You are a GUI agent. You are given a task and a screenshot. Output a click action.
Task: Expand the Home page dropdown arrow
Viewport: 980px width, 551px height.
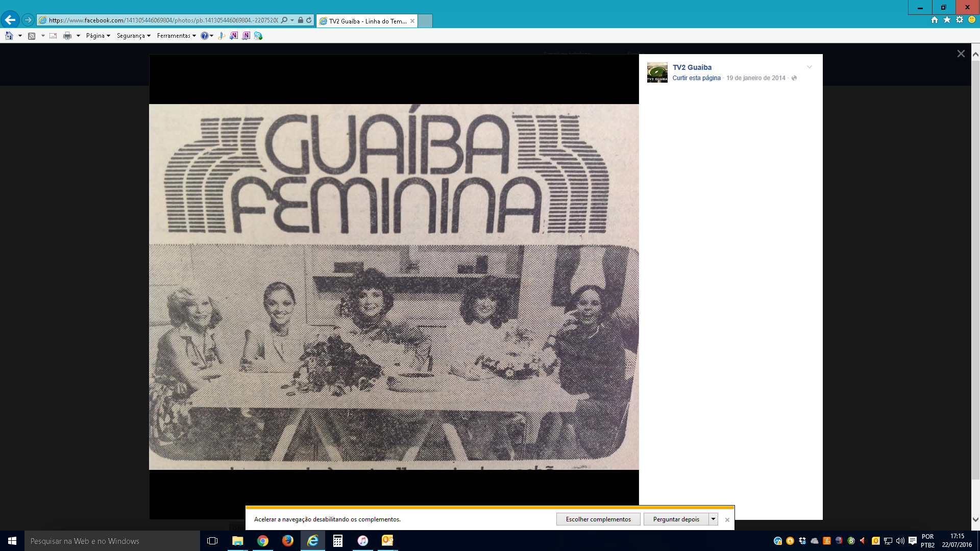[x=20, y=36]
